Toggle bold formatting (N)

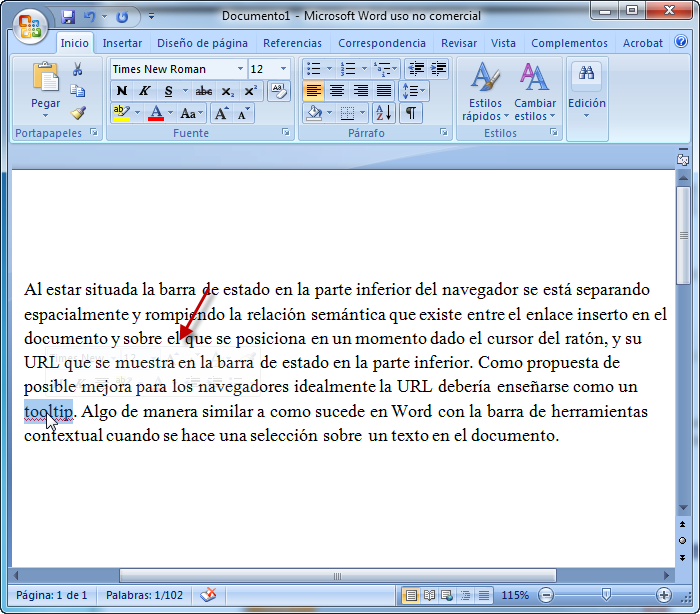click(x=122, y=91)
